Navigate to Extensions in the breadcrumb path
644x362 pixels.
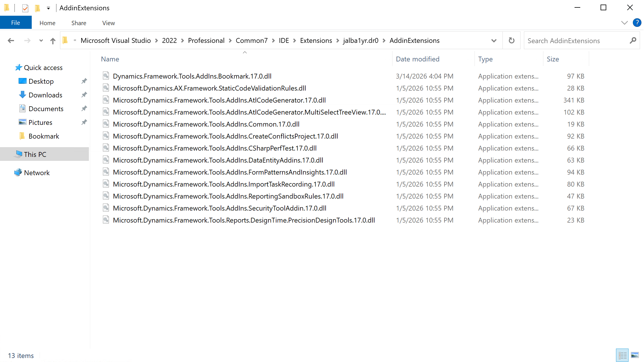coord(316,41)
